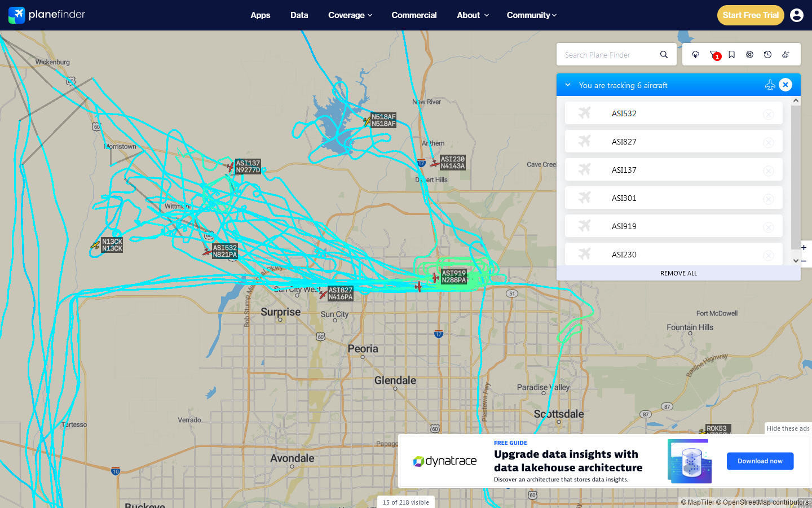Click REMOVE ALL tracked aircraft
The height and width of the screenshot is (508, 812).
[x=678, y=273]
